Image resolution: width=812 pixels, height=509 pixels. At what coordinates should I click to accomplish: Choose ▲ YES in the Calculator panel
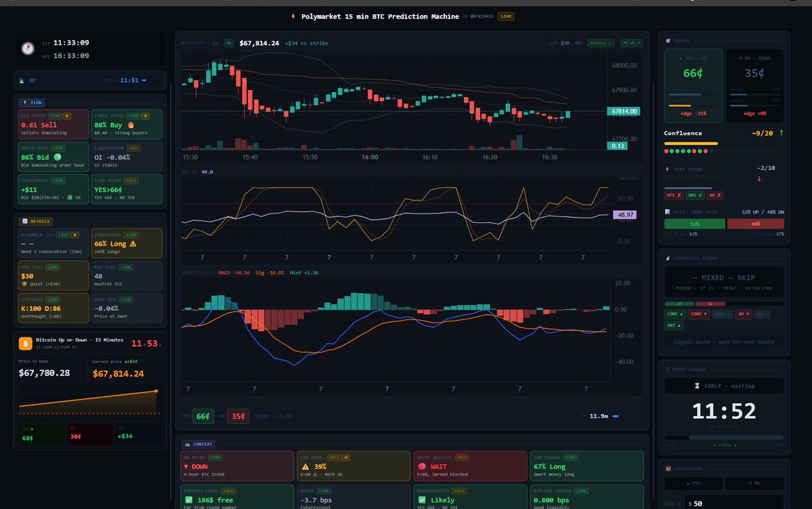point(693,483)
